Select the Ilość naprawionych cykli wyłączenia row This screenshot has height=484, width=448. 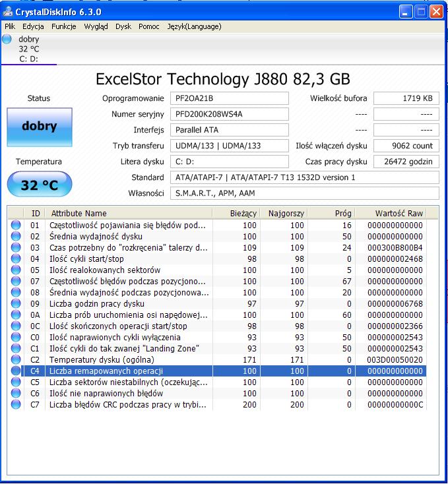pyautogui.click(x=217, y=338)
